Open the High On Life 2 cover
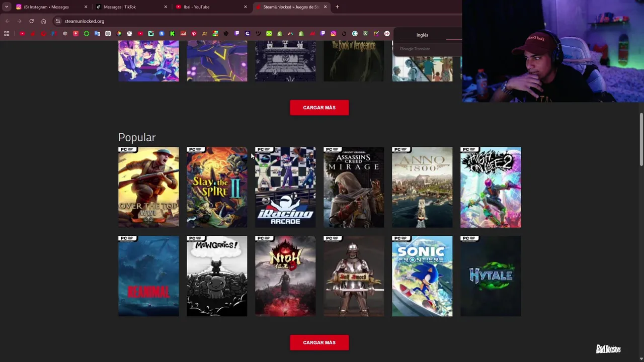Viewport: 644px width, 362px height. click(491, 187)
